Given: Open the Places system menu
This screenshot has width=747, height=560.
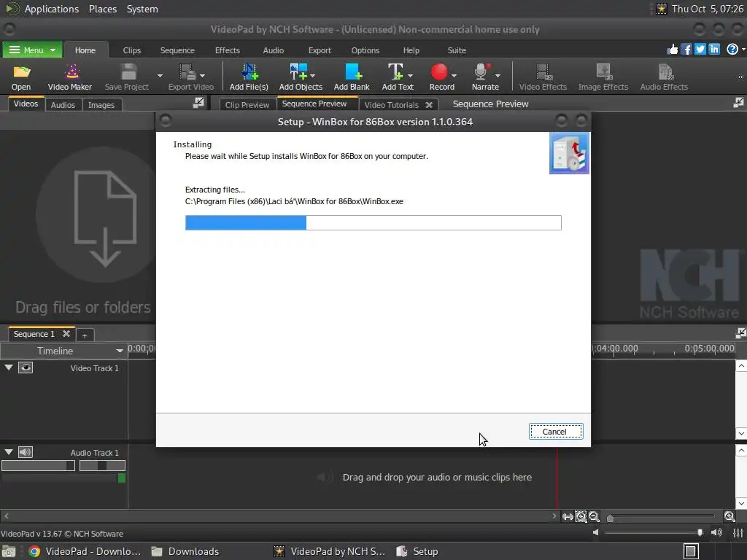Looking at the screenshot, I should point(102,9).
